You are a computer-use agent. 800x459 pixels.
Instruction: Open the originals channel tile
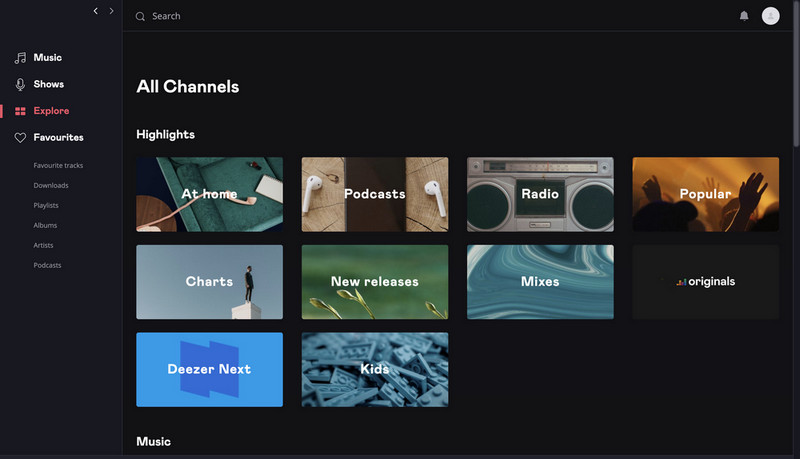pyautogui.click(x=706, y=282)
